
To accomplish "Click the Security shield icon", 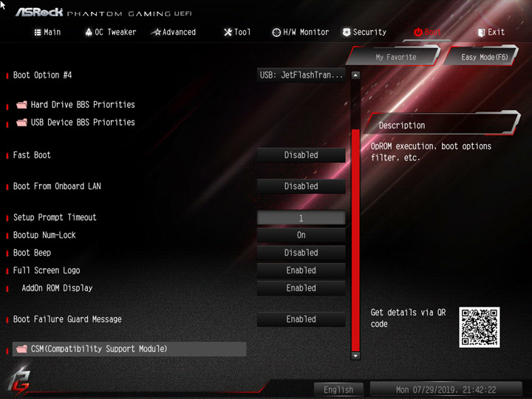I will coord(347,33).
